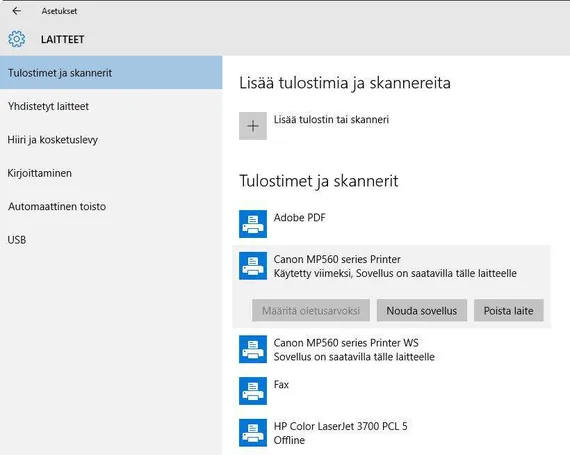Open Tulostimet ja skannerit section
The height and width of the screenshot is (455, 570).
[x=111, y=73]
